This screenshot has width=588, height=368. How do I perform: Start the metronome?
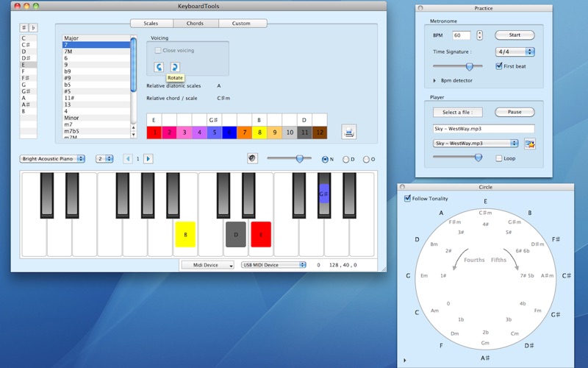(514, 35)
